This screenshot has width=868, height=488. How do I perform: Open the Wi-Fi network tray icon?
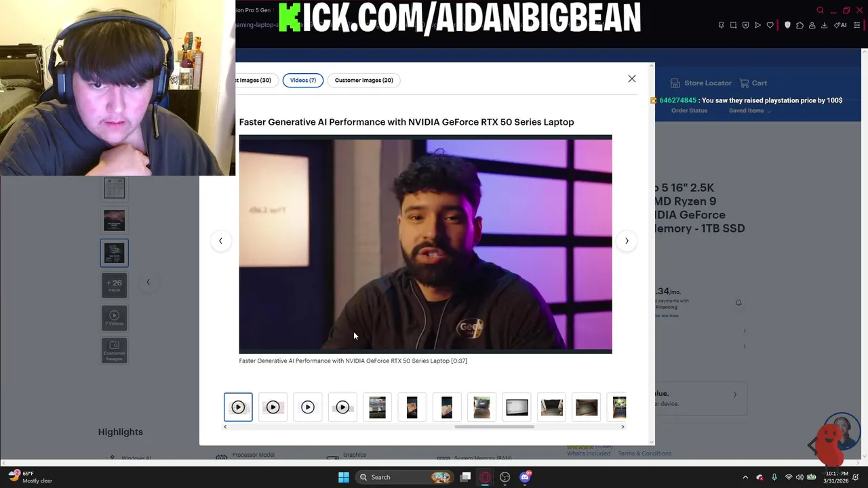pyautogui.click(x=788, y=477)
